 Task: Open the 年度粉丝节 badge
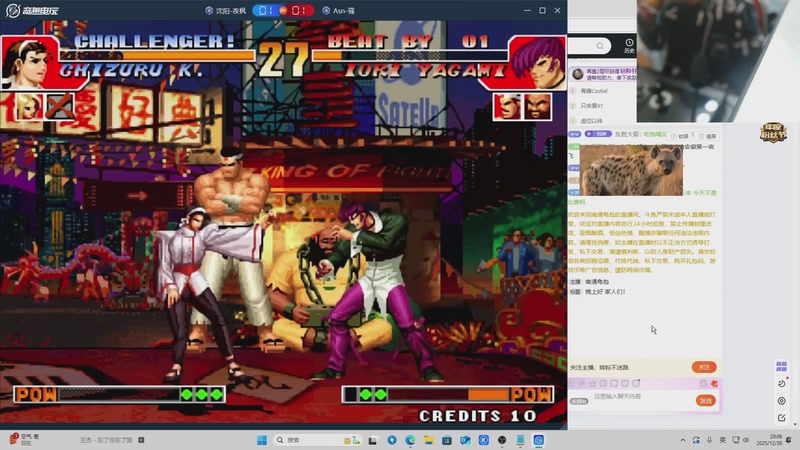[773, 132]
